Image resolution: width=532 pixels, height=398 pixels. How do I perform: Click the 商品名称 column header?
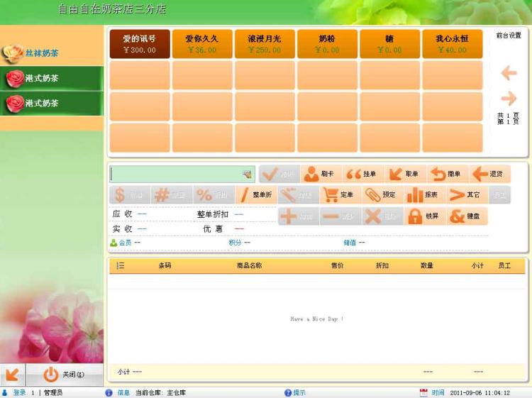250,265
